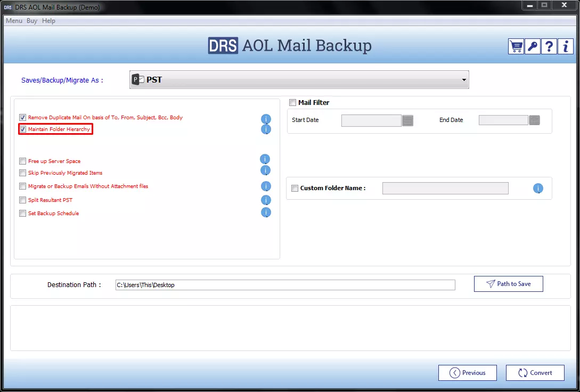Enable Free up Server Space
The image size is (580, 392).
[x=23, y=161]
